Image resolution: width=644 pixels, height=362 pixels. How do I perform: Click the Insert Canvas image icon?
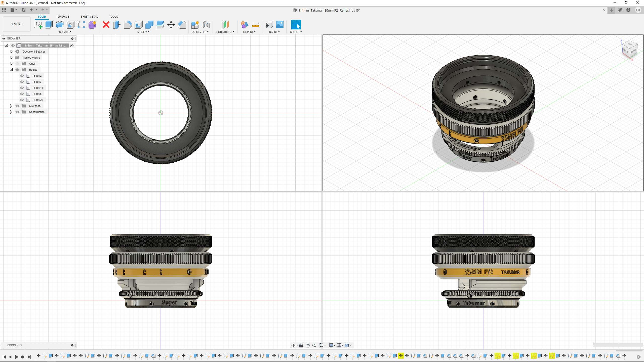pyautogui.click(x=280, y=25)
